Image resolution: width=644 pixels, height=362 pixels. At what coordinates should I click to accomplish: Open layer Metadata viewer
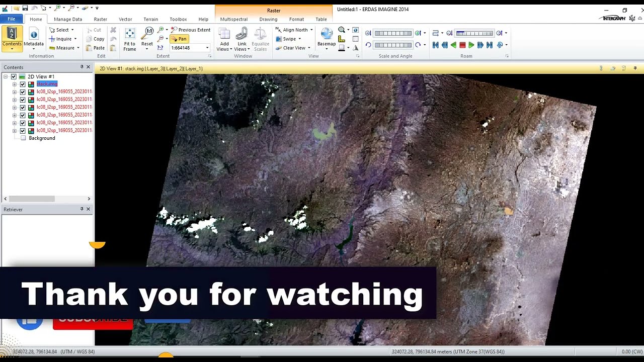coord(34,39)
